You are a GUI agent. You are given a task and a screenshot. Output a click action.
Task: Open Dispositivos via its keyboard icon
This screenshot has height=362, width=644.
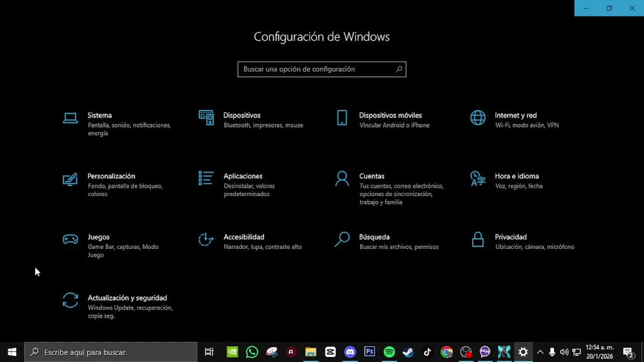click(206, 118)
